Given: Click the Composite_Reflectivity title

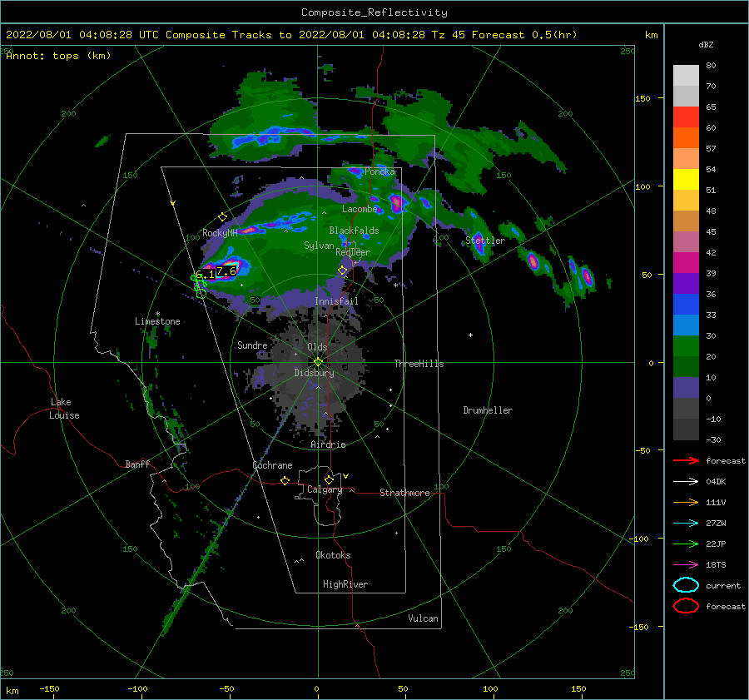Looking at the screenshot, I should pos(374,12).
